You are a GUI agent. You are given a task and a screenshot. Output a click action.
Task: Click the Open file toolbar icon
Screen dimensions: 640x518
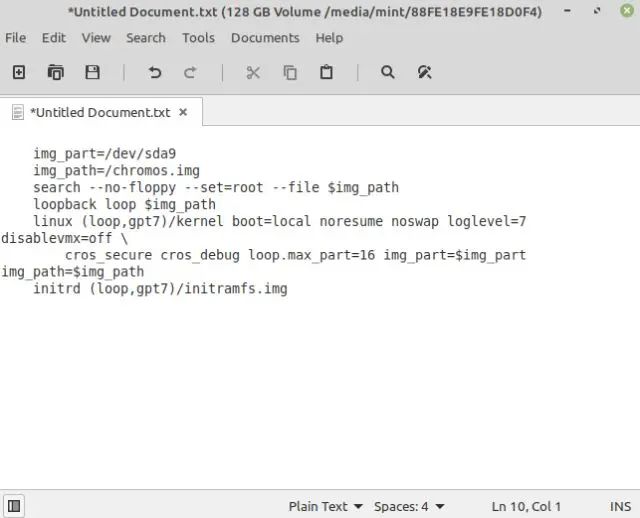(56, 72)
